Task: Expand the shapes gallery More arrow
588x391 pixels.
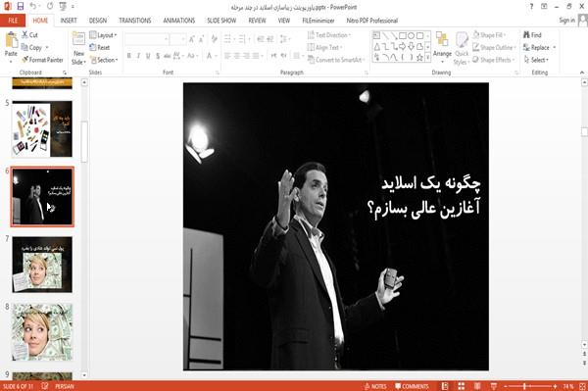Action: (428, 58)
